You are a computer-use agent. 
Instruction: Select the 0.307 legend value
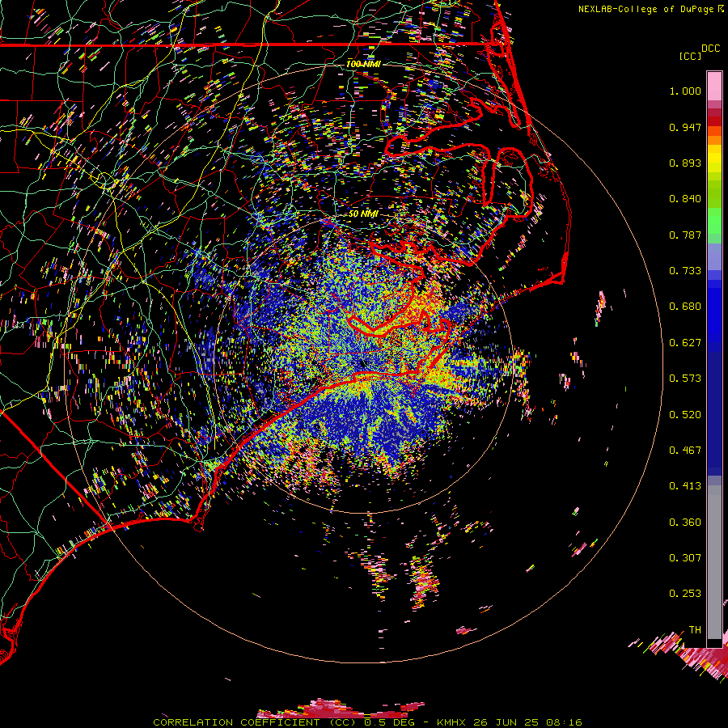[685, 558]
